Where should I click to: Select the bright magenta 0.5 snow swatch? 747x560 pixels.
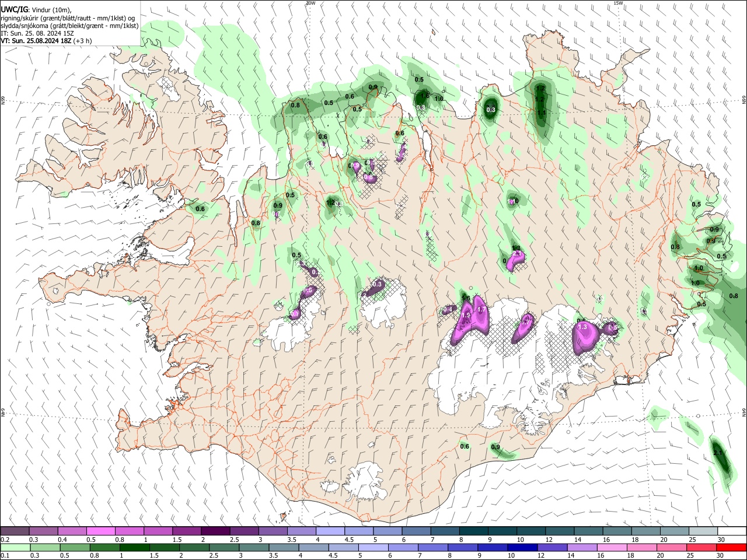[100, 531]
